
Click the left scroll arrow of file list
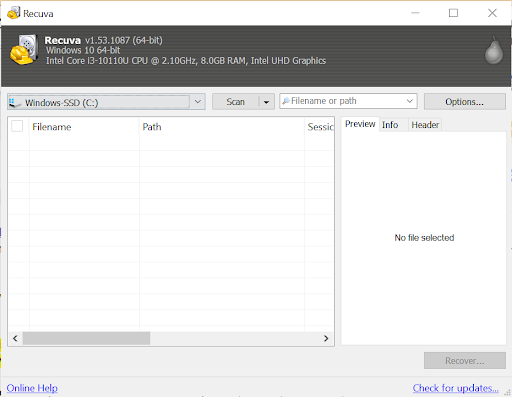(15, 338)
